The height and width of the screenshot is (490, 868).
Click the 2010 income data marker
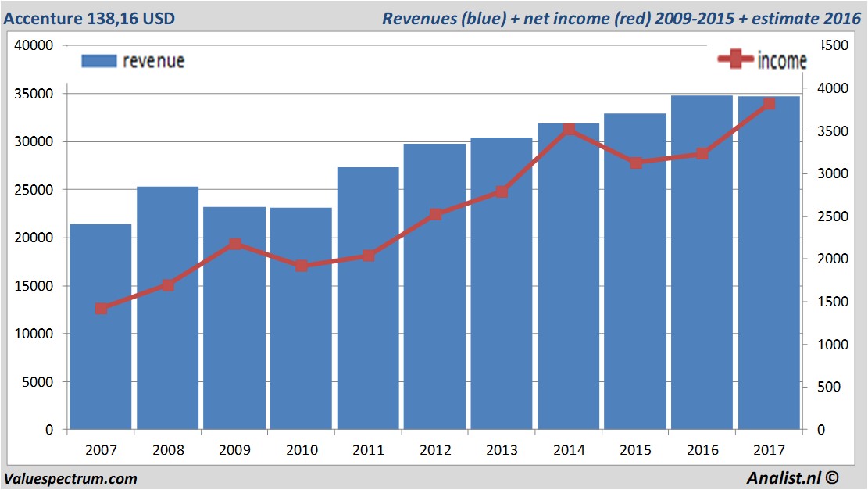click(301, 266)
